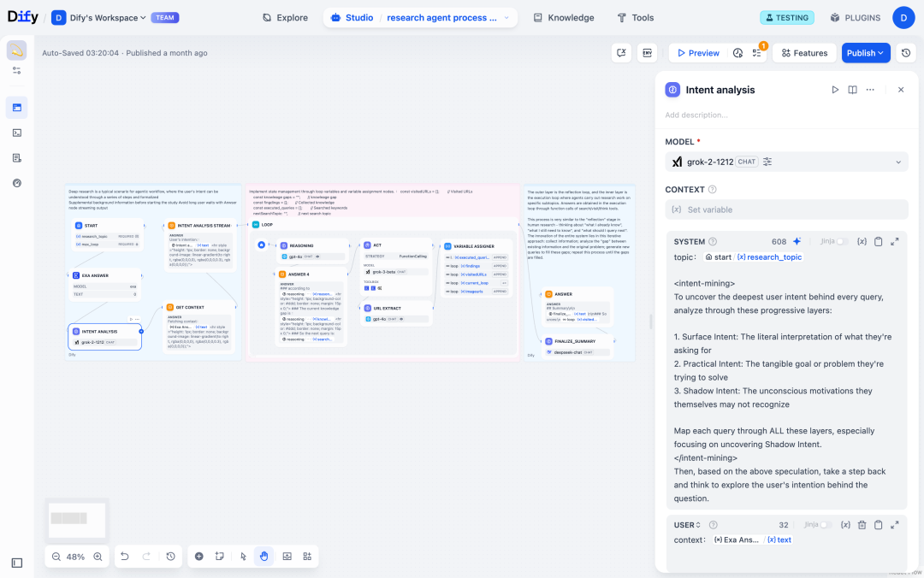Expand the USER message editor

(895, 525)
